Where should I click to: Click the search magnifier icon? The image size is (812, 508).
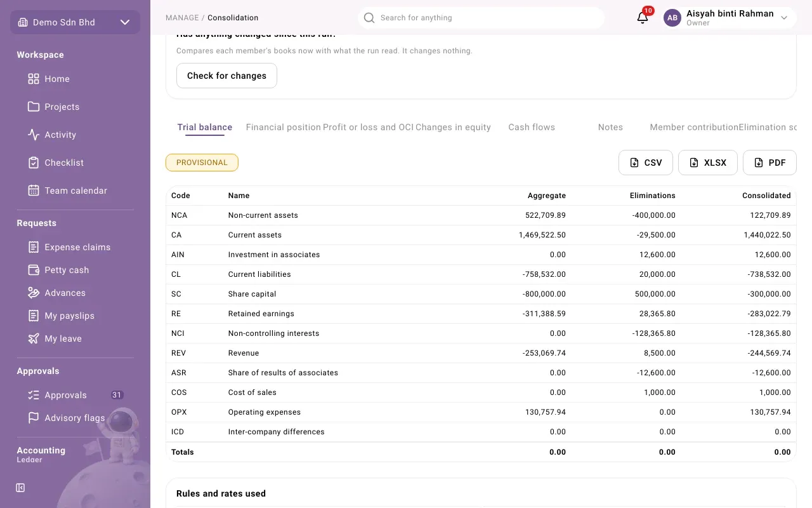point(369,18)
